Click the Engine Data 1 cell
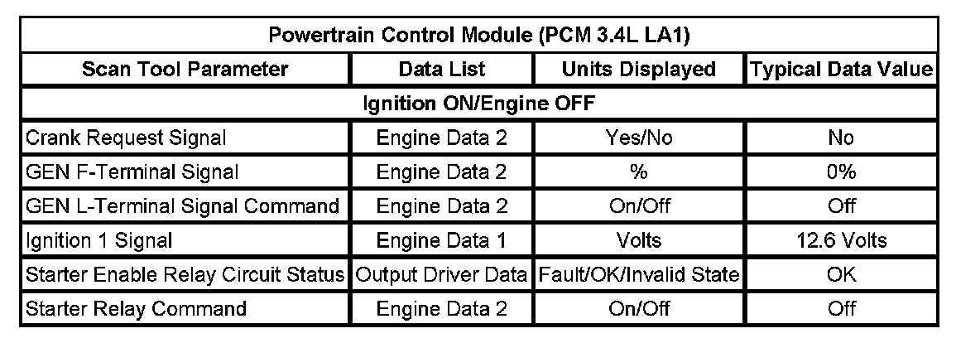The image size is (980, 343). tap(442, 241)
